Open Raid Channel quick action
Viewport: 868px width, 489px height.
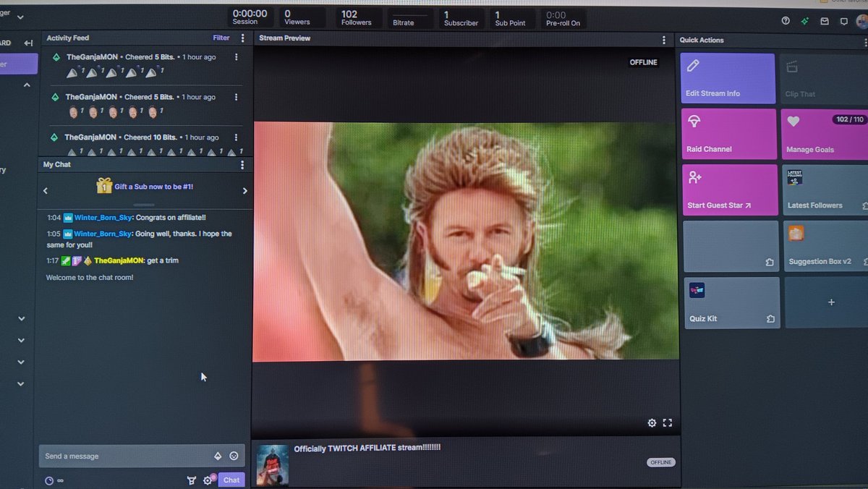coord(729,134)
